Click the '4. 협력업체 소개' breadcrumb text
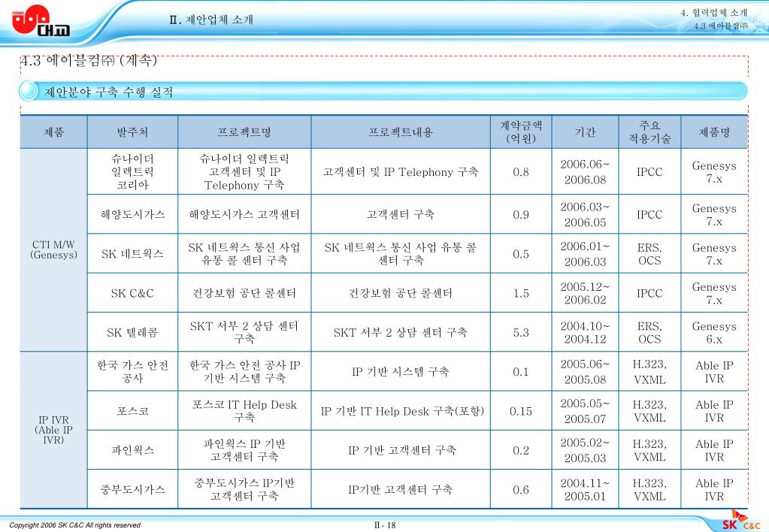Viewport: 769px width, 532px height. coord(713,13)
